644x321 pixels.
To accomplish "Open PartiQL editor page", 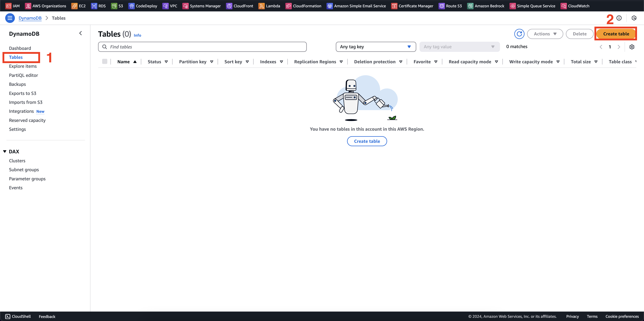I will pos(23,75).
